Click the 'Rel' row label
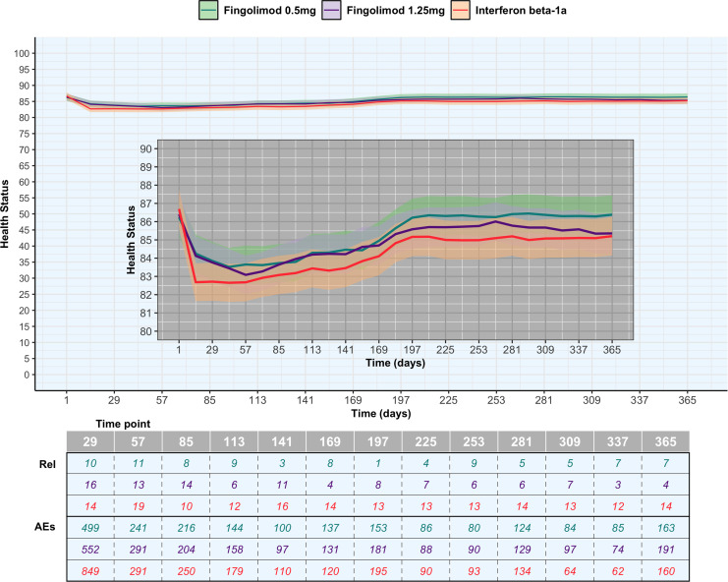 tap(47, 464)
